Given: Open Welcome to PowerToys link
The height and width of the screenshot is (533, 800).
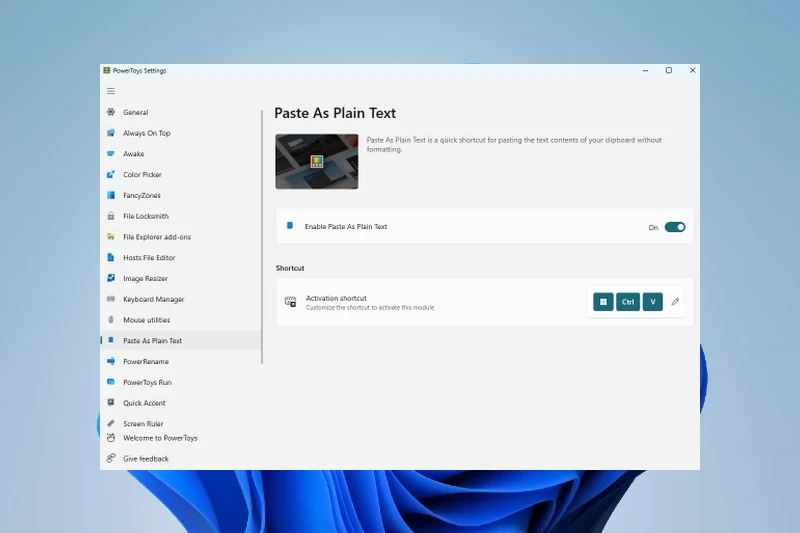Looking at the screenshot, I should [x=181, y=438].
